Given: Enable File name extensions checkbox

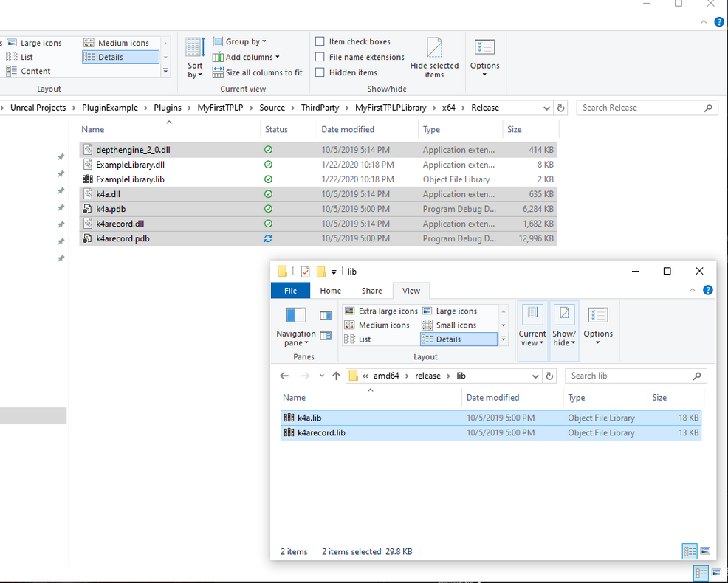Looking at the screenshot, I should [x=320, y=57].
